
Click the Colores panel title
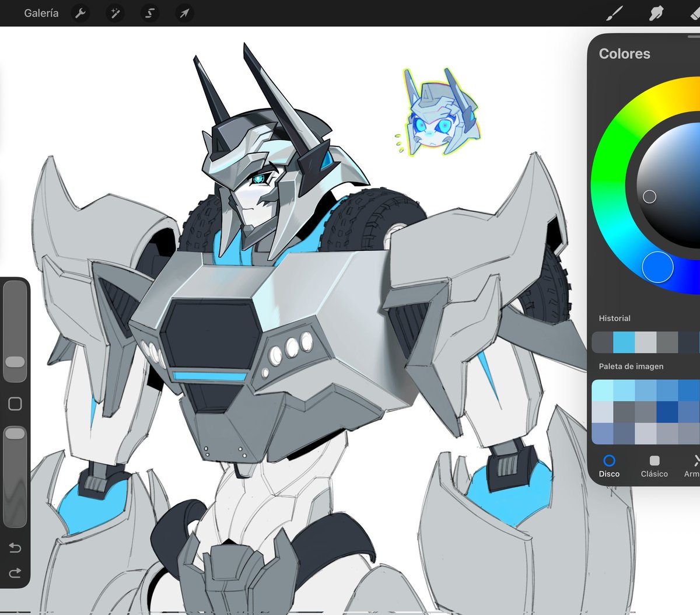624,54
